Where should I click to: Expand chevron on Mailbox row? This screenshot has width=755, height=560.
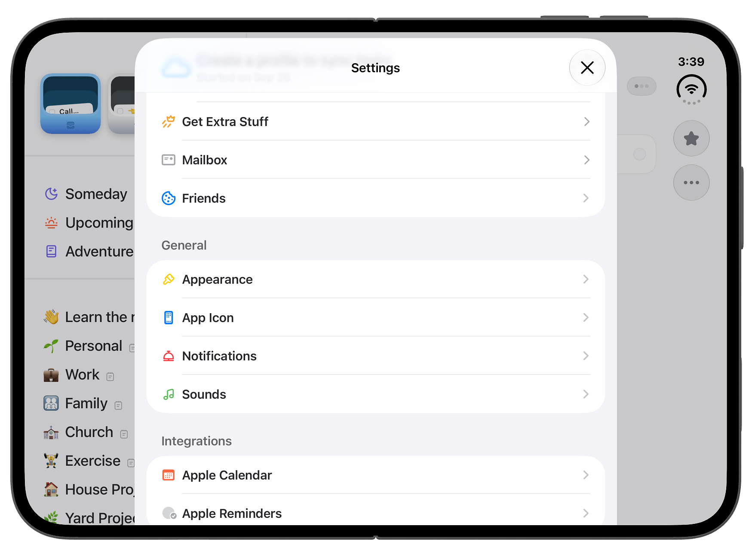pyautogui.click(x=586, y=160)
